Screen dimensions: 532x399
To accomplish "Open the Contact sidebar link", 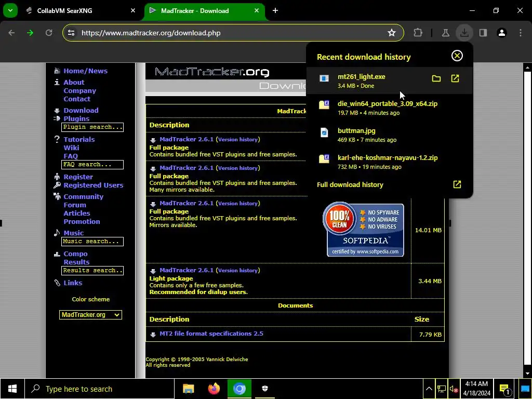I will 77,99.
